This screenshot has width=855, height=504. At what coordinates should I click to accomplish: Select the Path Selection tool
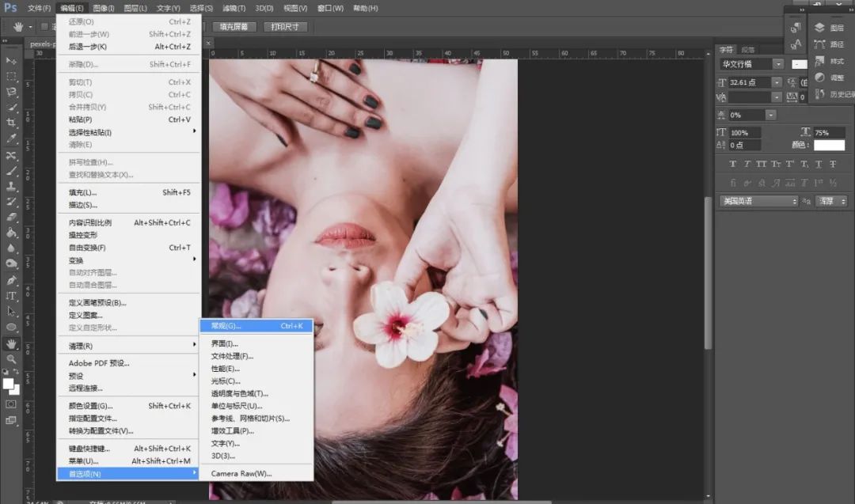pos(11,312)
